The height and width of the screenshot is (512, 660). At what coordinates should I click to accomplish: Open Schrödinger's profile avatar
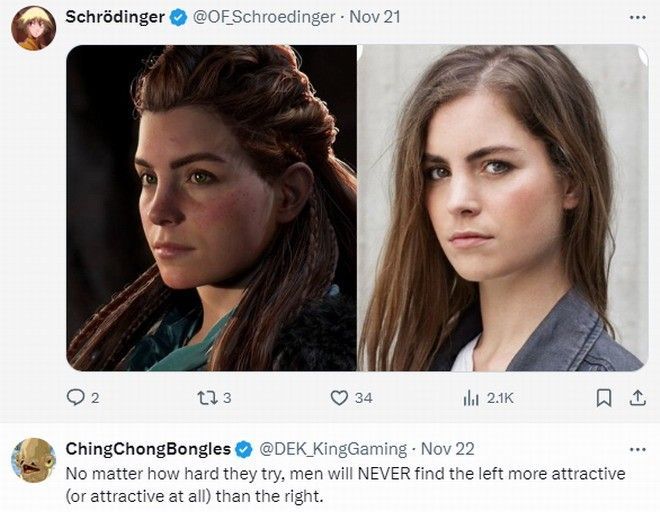pyautogui.click(x=33, y=28)
